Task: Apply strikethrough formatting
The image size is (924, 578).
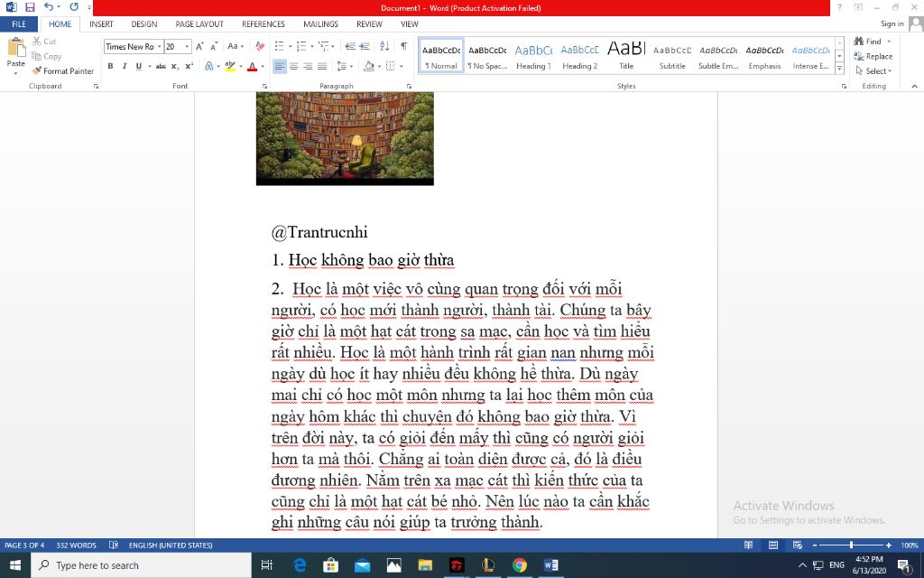Action: [161, 66]
